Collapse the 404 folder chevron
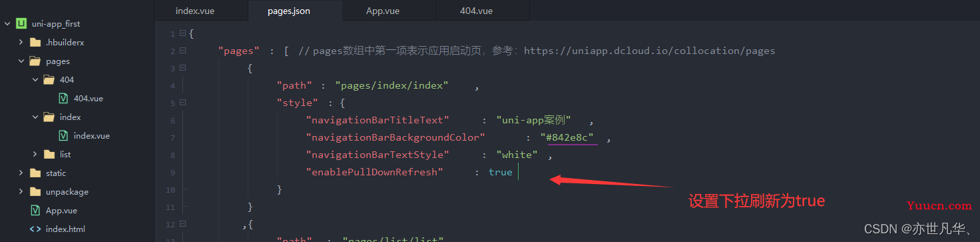 click(35, 79)
